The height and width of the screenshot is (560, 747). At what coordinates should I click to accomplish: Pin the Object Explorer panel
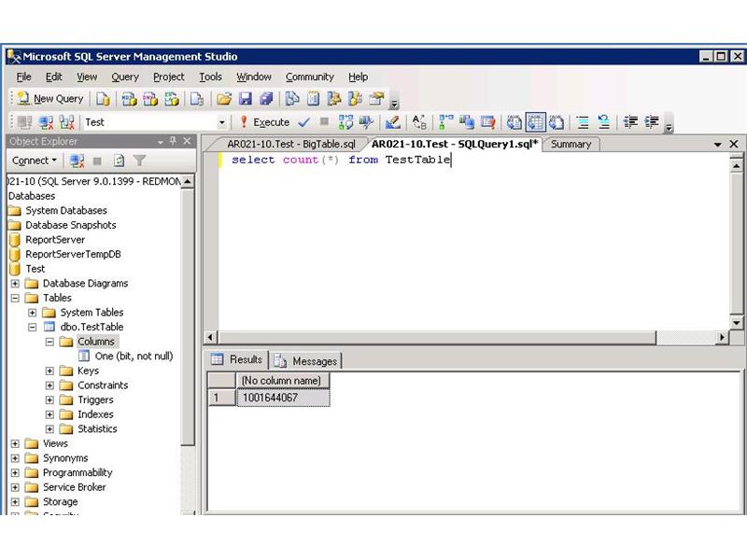point(173,140)
